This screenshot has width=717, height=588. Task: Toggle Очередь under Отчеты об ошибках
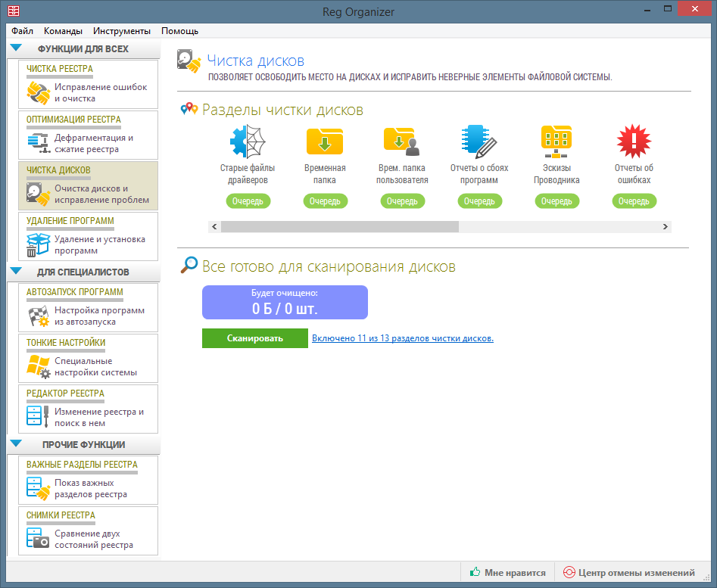click(634, 201)
